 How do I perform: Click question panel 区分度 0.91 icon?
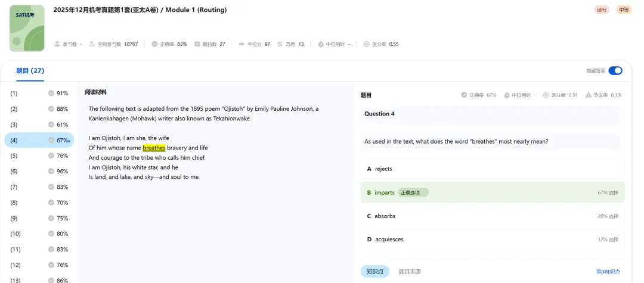click(x=546, y=95)
